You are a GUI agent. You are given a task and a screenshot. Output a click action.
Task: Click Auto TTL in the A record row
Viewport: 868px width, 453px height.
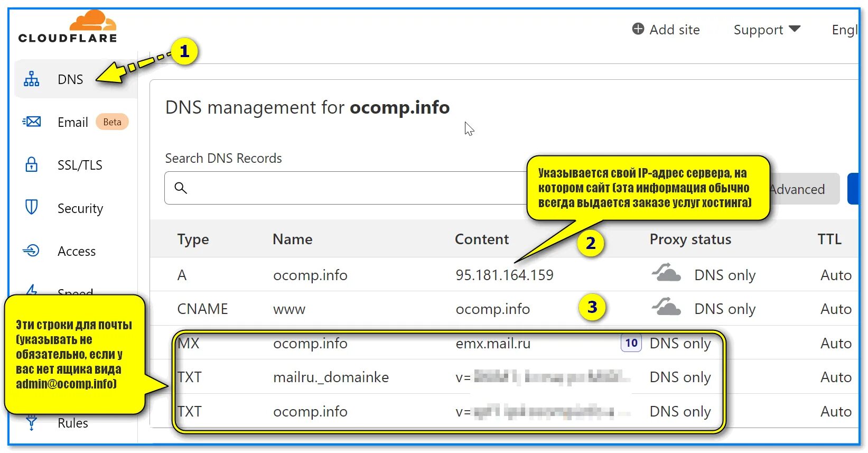pos(836,275)
